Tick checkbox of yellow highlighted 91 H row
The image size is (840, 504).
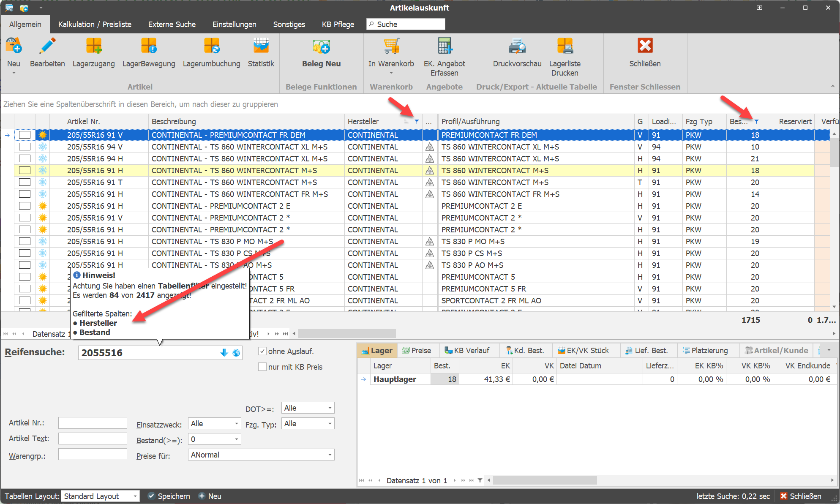click(x=25, y=170)
